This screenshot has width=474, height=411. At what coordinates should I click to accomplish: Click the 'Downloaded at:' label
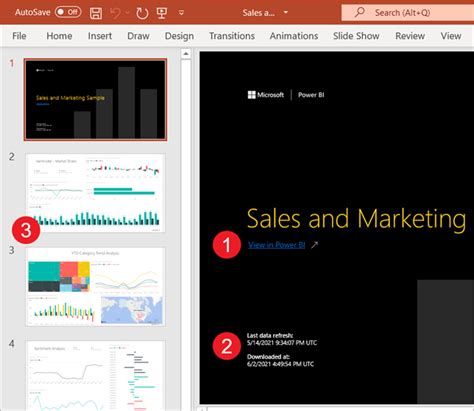coord(268,357)
